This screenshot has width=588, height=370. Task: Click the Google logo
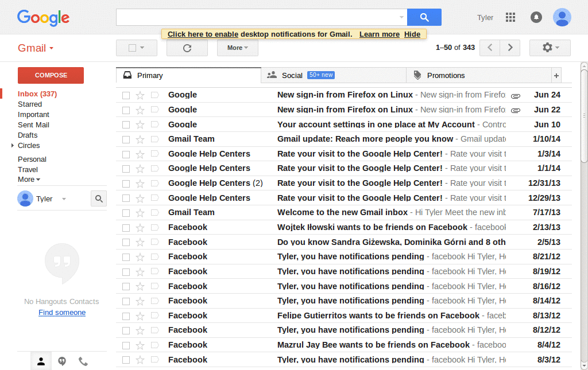43,18
